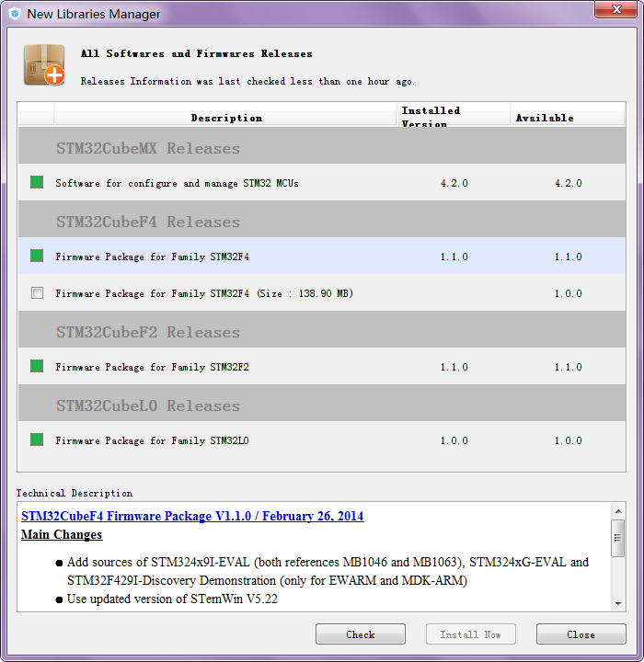Click available version 1.0.0 of STM32L0
644x662 pixels.
point(568,440)
